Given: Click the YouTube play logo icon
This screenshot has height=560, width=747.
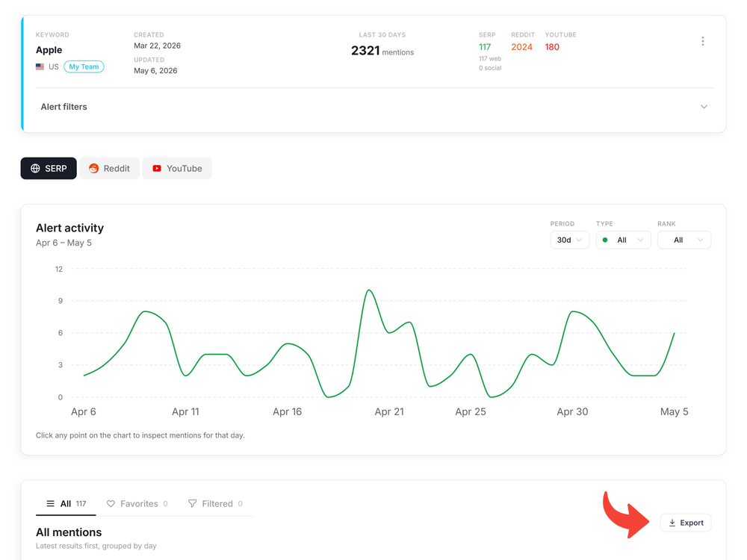Looking at the screenshot, I should coord(157,168).
